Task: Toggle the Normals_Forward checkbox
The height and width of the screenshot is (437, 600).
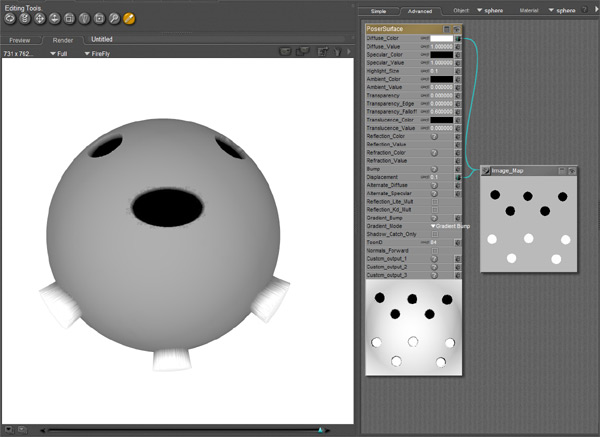Action: click(435, 250)
